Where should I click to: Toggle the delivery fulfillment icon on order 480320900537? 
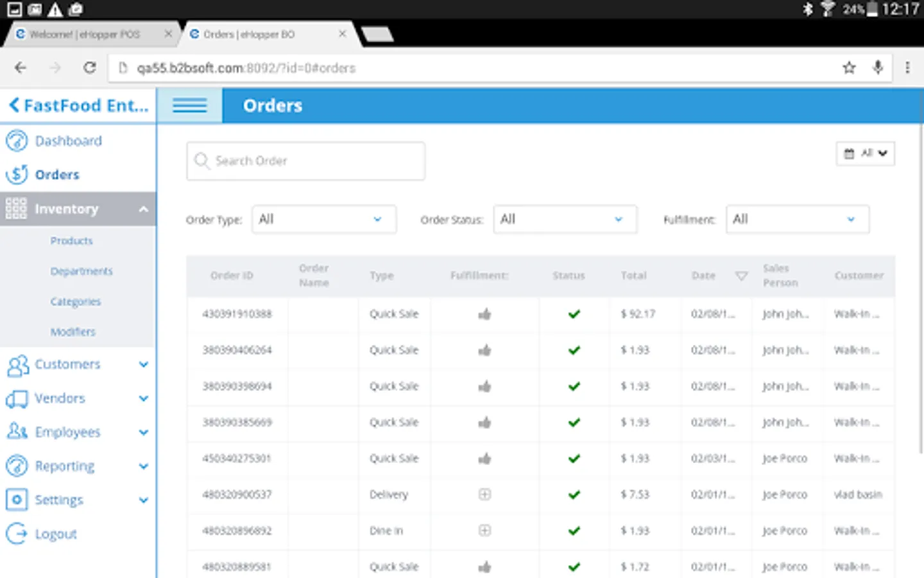click(484, 495)
